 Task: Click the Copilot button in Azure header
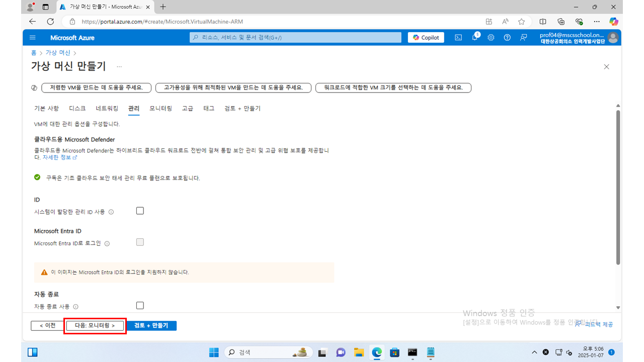[x=426, y=38]
